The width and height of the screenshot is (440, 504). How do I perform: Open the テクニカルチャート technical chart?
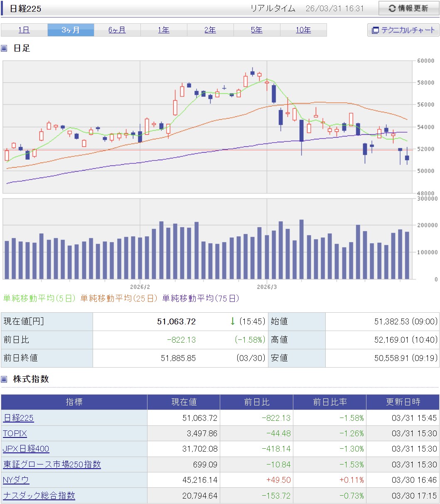point(403,30)
